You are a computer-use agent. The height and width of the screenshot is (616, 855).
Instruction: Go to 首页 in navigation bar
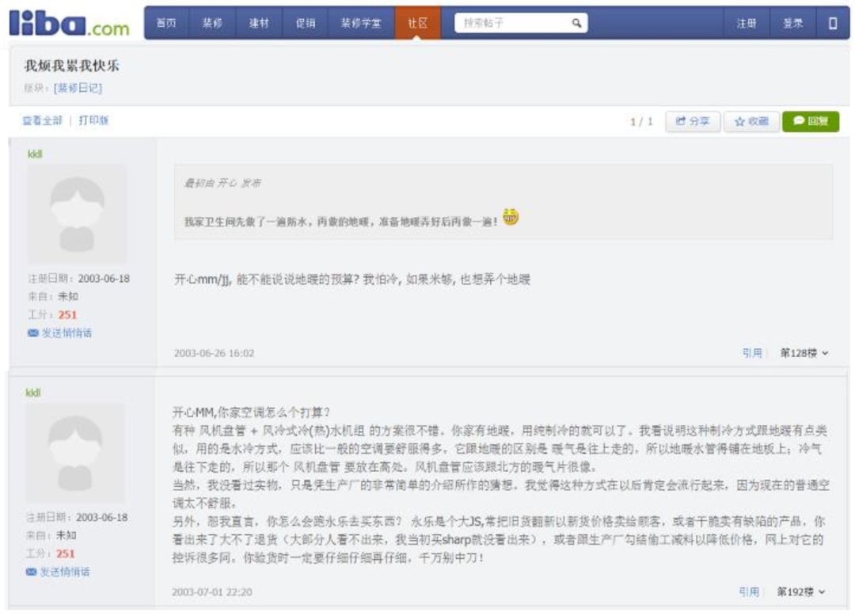point(166,23)
